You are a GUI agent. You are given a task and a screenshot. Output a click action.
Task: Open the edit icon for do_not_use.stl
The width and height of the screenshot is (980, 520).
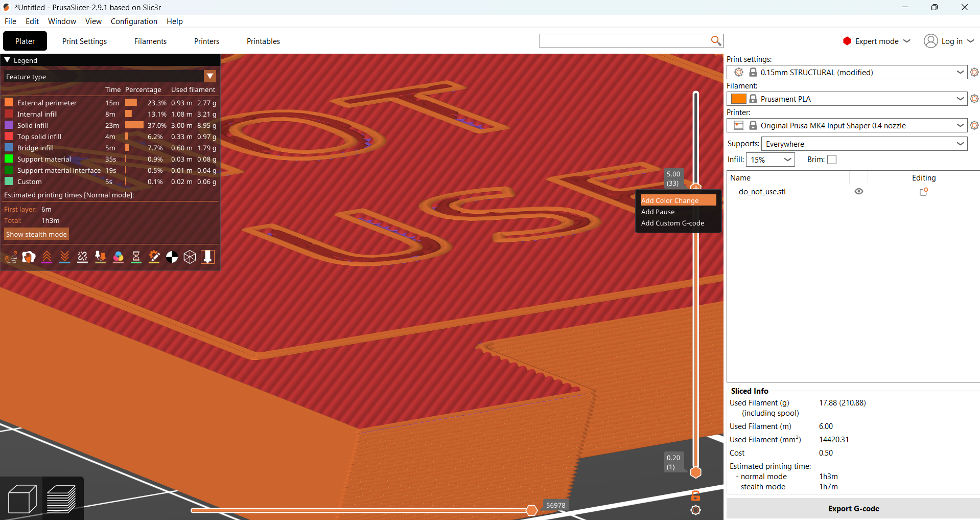[x=924, y=192]
